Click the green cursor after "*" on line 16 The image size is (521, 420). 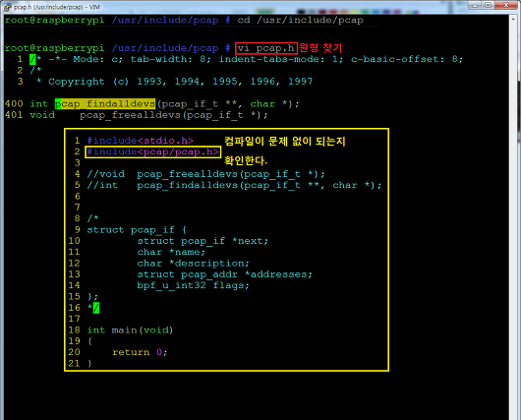point(96,308)
